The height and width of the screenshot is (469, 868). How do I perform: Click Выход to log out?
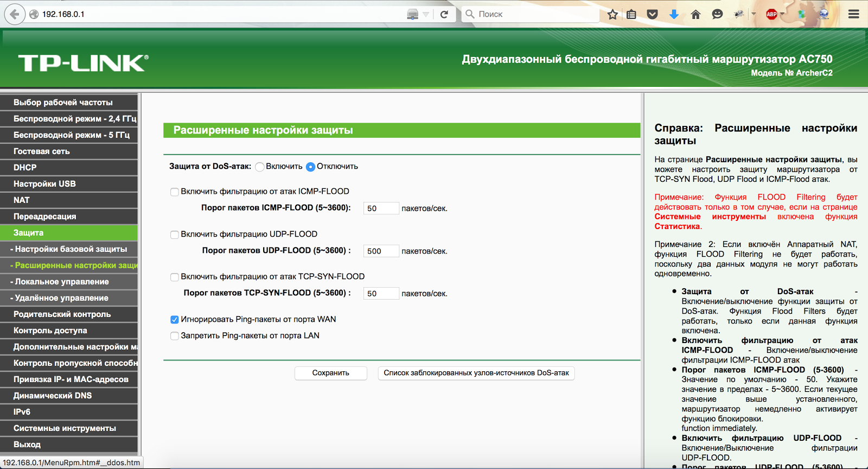pos(69,444)
